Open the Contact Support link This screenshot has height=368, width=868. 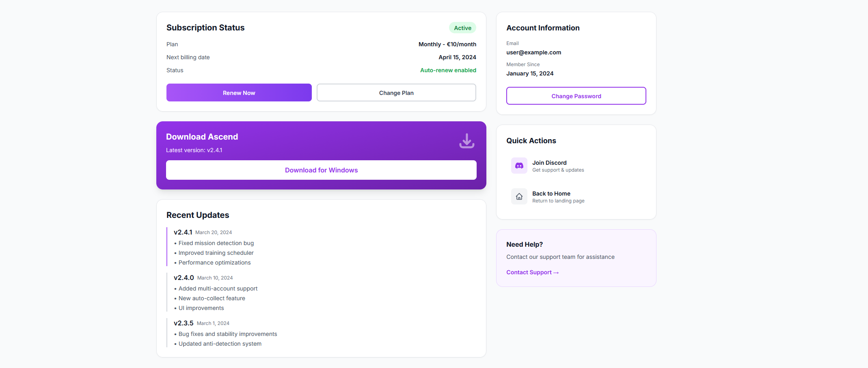pyautogui.click(x=532, y=272)
